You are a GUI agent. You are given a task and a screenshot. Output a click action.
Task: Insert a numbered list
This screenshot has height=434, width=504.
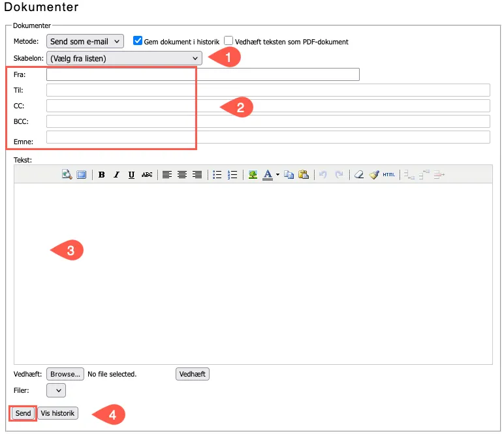pos(232,175)
